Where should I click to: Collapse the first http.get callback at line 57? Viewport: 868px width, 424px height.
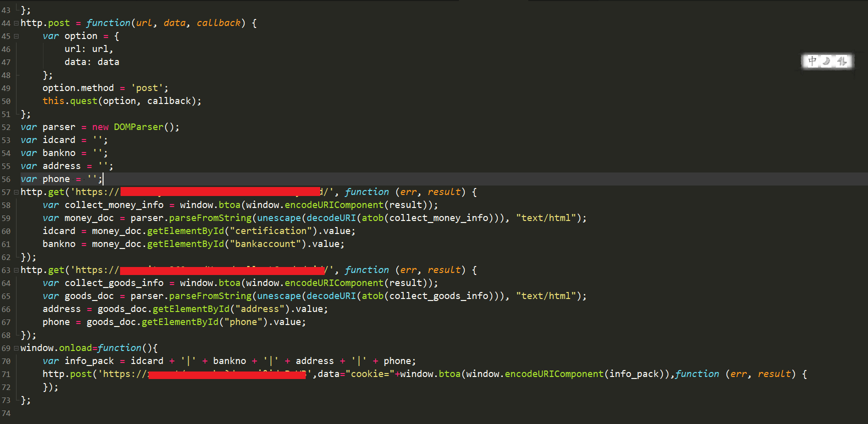point(16,192)
